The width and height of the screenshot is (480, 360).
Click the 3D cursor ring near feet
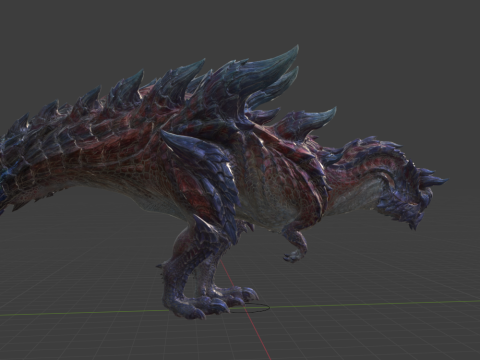[250, 308]
